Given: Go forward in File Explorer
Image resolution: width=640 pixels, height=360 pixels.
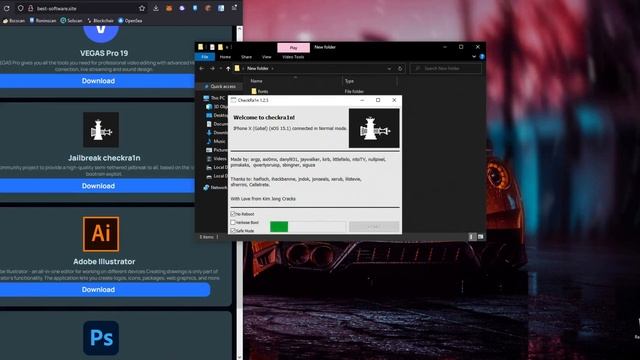Looking at the screenshot, I should pyautogui.click(x=212, y=69).
